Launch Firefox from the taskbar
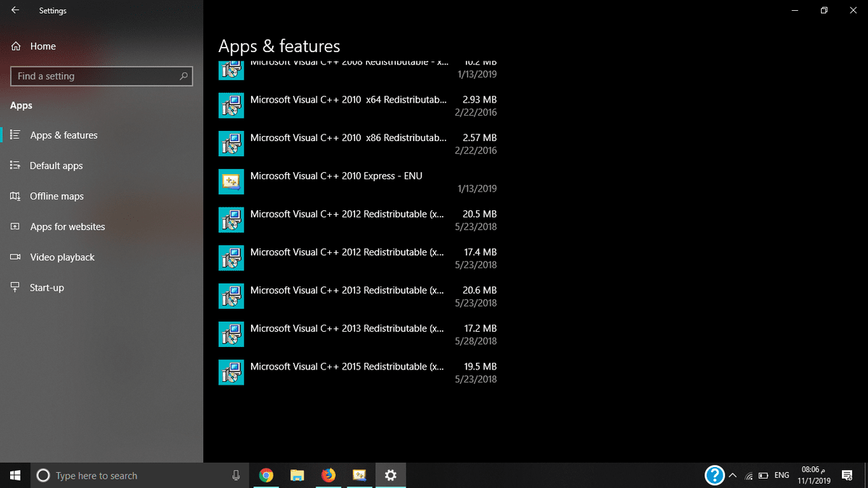Viewport: 868px width, 488px height. pos(328,475)
